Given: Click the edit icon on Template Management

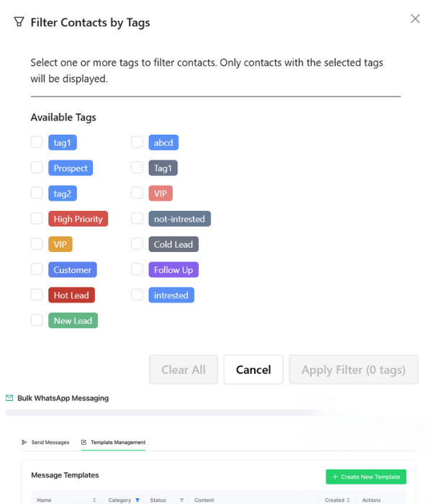Looking at the screenshot, I should [x=84, y=442].
